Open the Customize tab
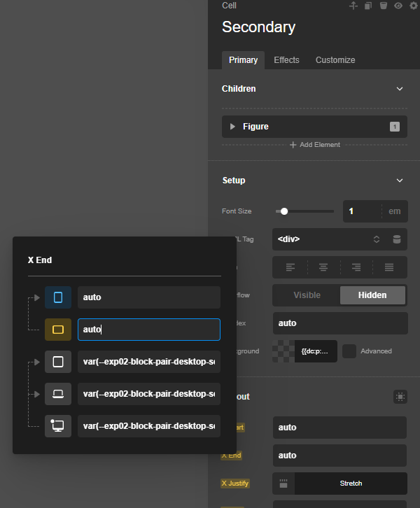Viewport: 420px width, 508px height. point(335,60)
